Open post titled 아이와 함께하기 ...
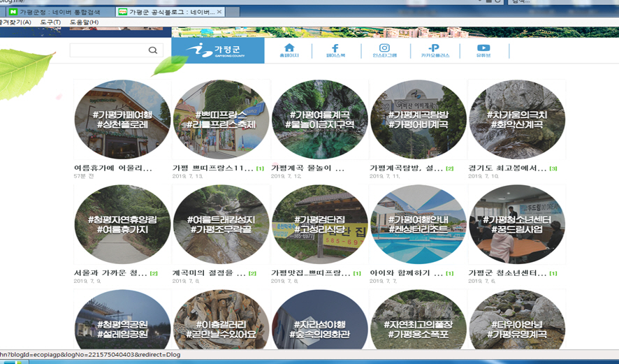Viewport: 619px width, 364px height. (x=406, y=272)
